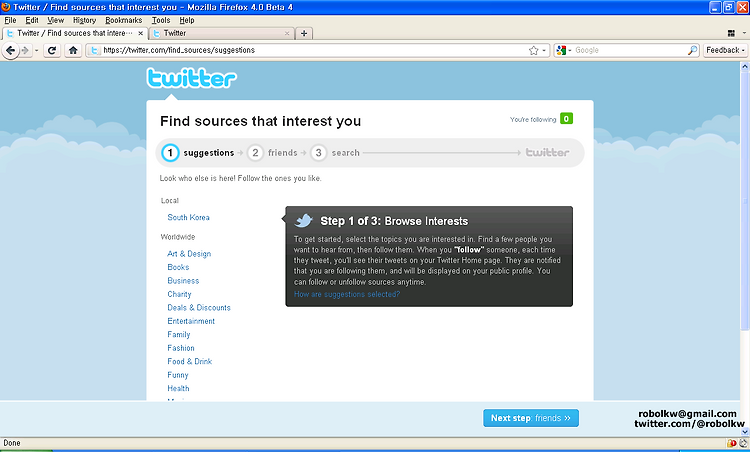Open the back/forward history dropdown arrow
This screenshot has width=750, height=452.
pos(36,50)
